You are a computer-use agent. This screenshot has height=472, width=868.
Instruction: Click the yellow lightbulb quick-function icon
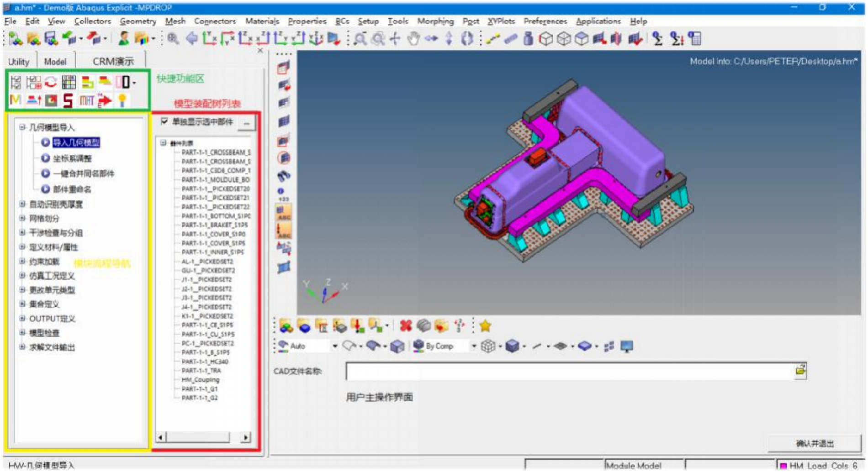pyautogui.click(x=122, y=100)
